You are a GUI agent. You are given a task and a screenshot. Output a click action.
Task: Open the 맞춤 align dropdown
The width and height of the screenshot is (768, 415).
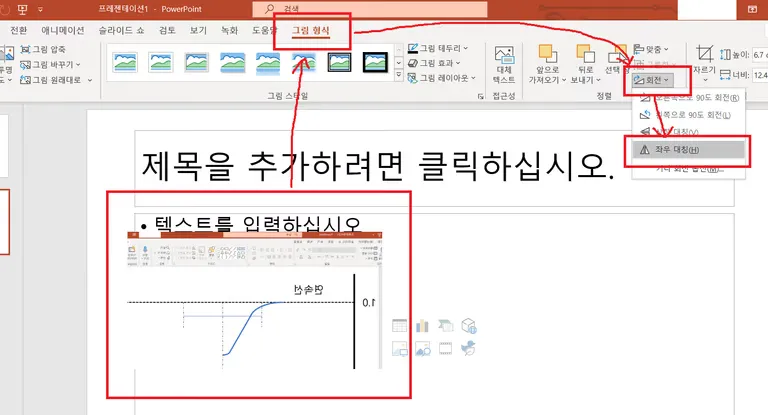(x=651, y=49)
